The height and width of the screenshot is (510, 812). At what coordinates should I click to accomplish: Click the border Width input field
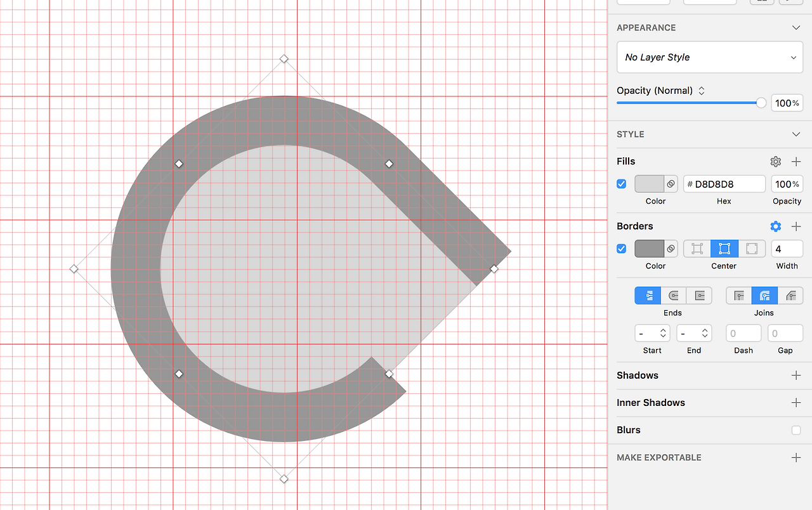pyautogui.click(x=787, y=249)
